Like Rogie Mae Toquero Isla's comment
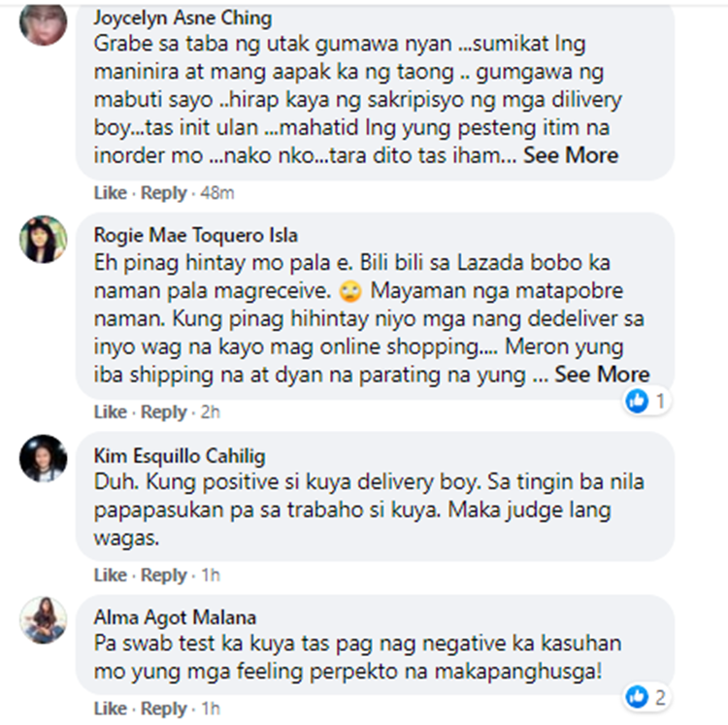 pyautogui.click(x=110, y=412)
